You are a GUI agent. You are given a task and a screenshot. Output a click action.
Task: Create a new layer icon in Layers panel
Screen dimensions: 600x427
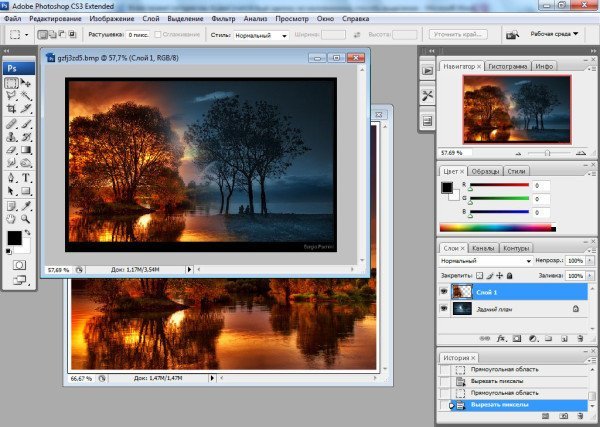pyautogui.click(x=564, y=339)
